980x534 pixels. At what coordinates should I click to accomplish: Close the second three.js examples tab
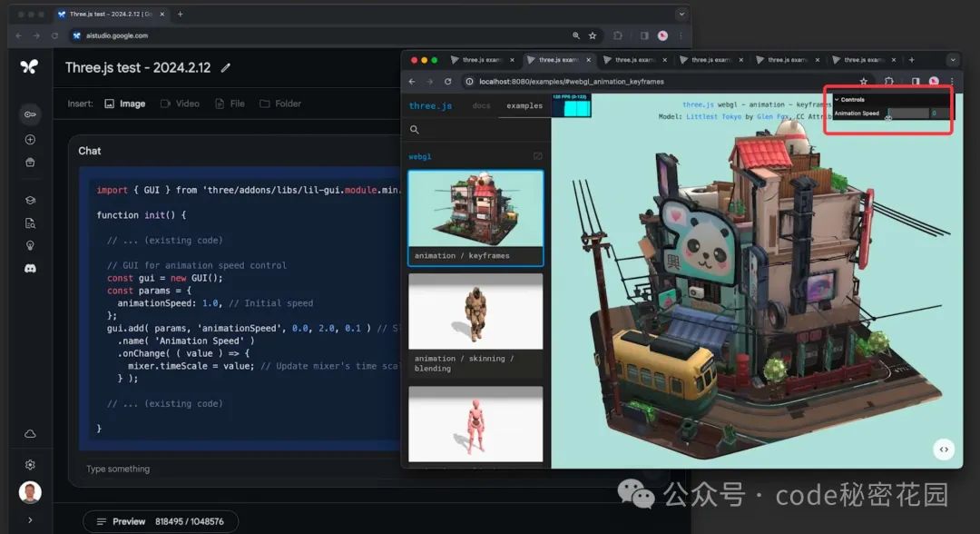coord(588,60)
